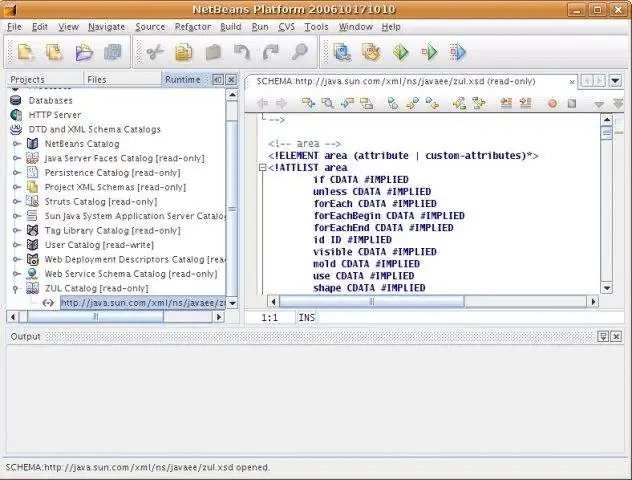Click the Cut scissors icon

coord(155,52)
